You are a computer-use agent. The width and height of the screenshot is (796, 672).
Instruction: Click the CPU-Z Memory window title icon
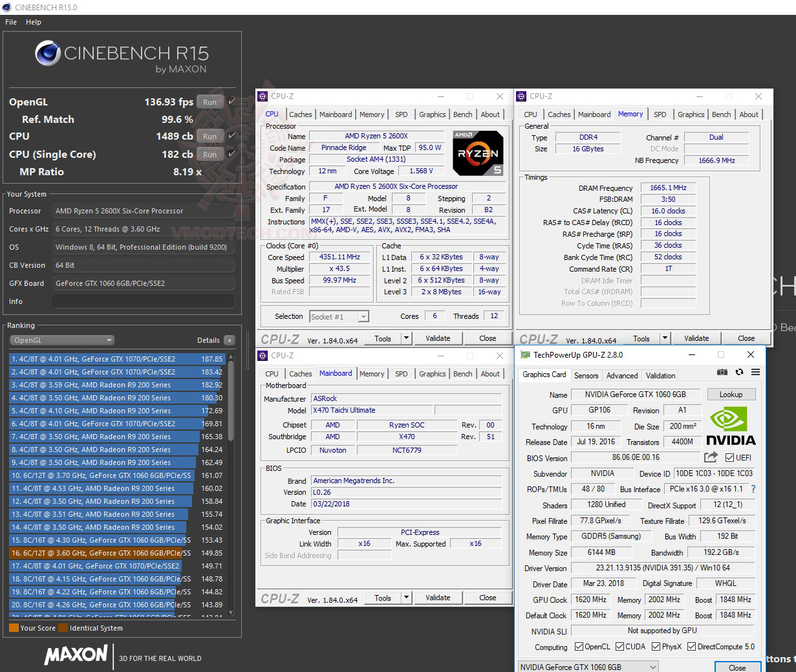(x=522, y=96)
